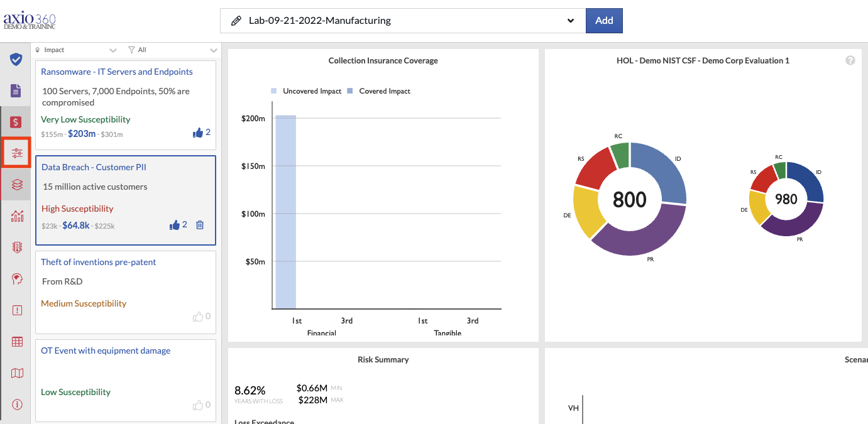Image resolution: width=868 pixels, height=424 pixels.
Task: Click the $203m impact value
Action: 82,133
